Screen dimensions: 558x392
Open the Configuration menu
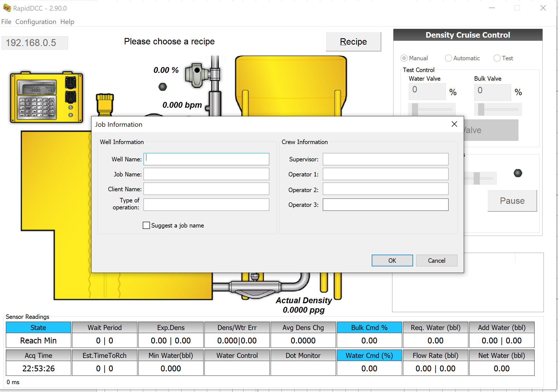coord(36,22)
